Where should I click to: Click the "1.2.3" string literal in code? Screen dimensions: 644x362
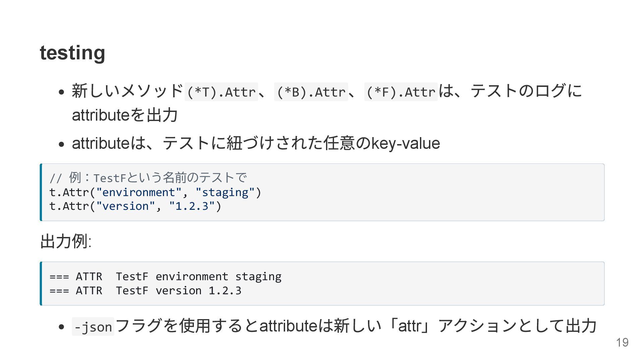pyautogui.click(x=192, y=206)
